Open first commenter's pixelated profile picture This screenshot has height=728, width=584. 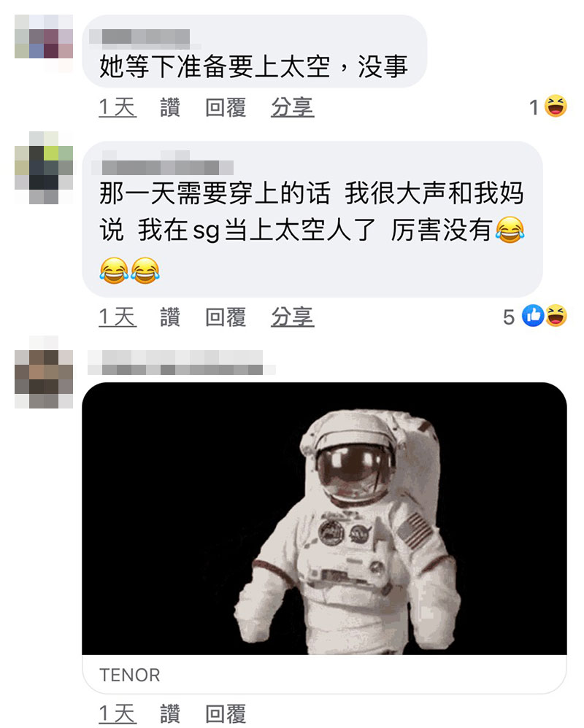(44, 43)
